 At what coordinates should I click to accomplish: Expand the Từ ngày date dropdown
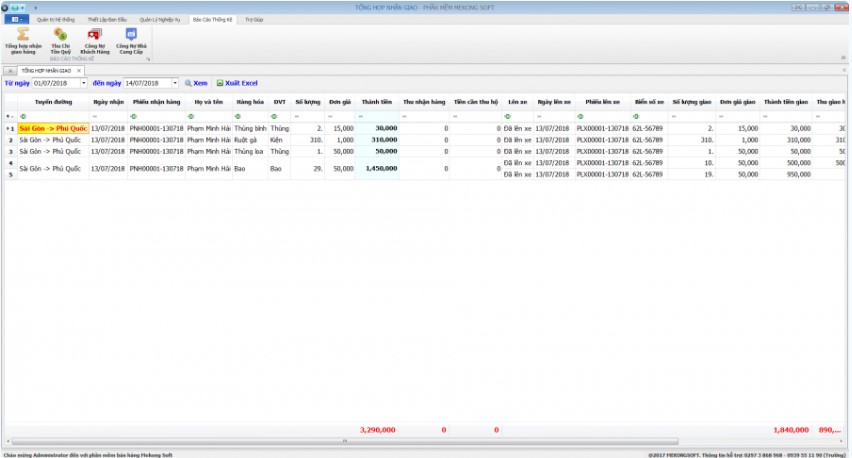83,83
